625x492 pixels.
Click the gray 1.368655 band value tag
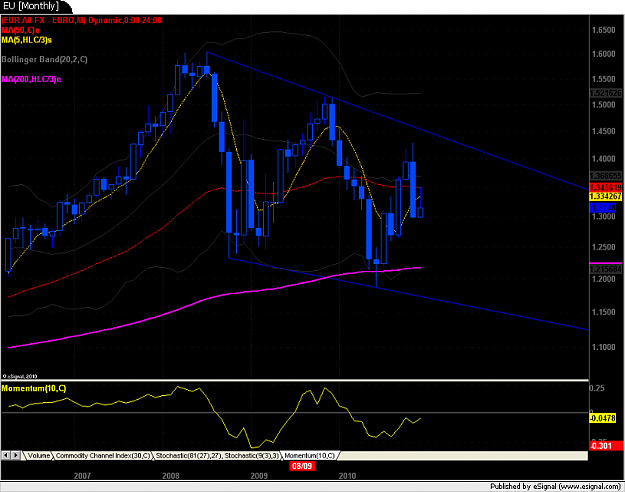pyautogui.click(x=605, y=175)
